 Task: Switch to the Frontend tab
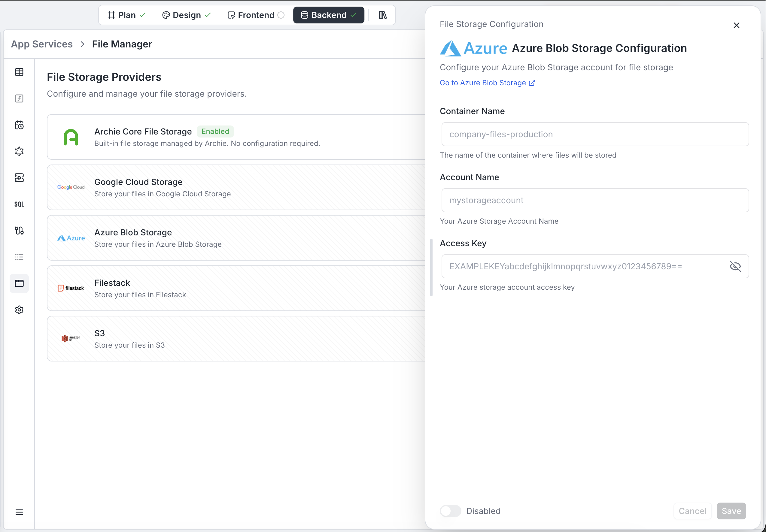click(256, 15)
